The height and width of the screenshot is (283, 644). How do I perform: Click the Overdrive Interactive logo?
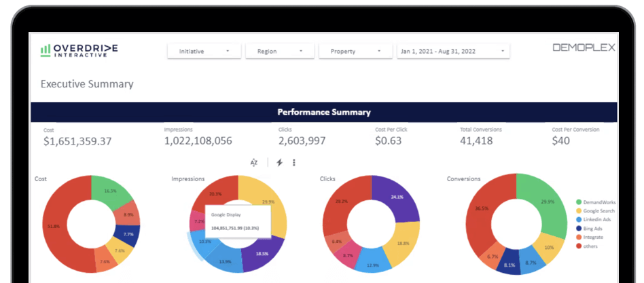79,50
